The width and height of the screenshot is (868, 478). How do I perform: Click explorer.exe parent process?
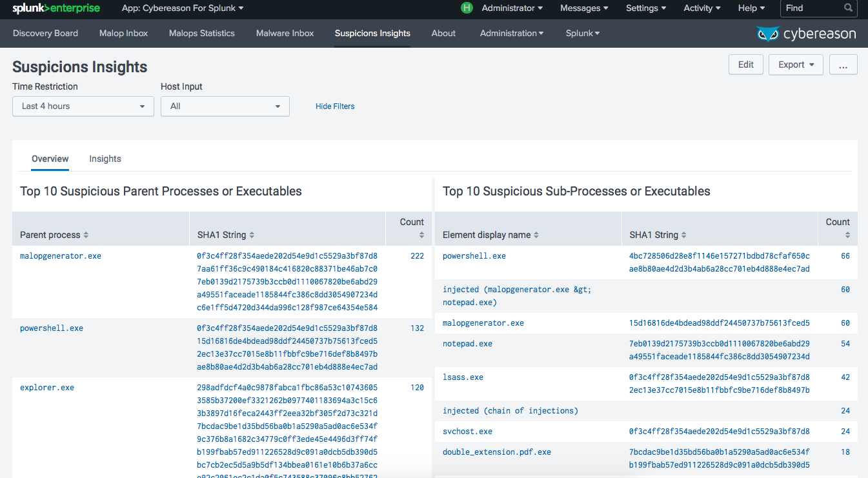pyautogui.click(x=47, y=388)
